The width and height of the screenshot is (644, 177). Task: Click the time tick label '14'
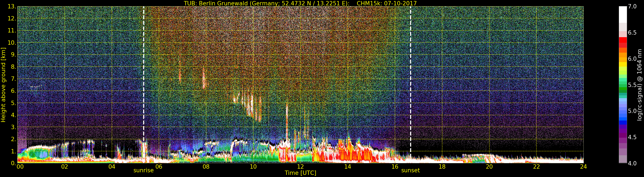pos(347,166)
